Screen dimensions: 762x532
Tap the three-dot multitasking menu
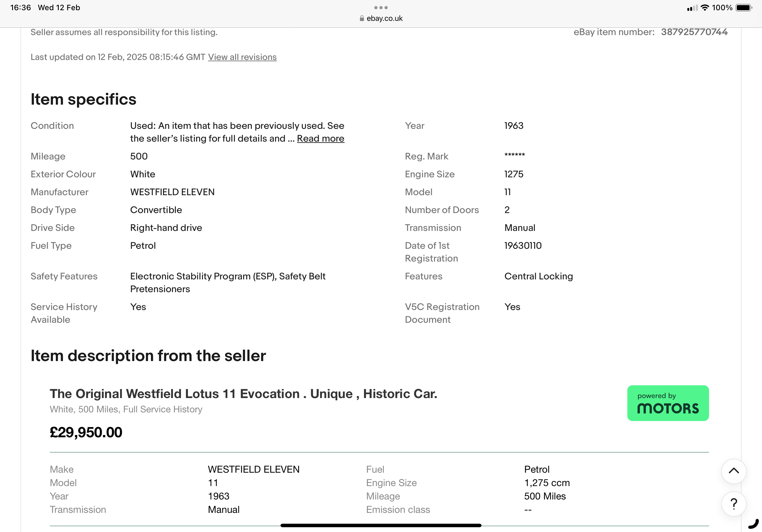[381, 8]
